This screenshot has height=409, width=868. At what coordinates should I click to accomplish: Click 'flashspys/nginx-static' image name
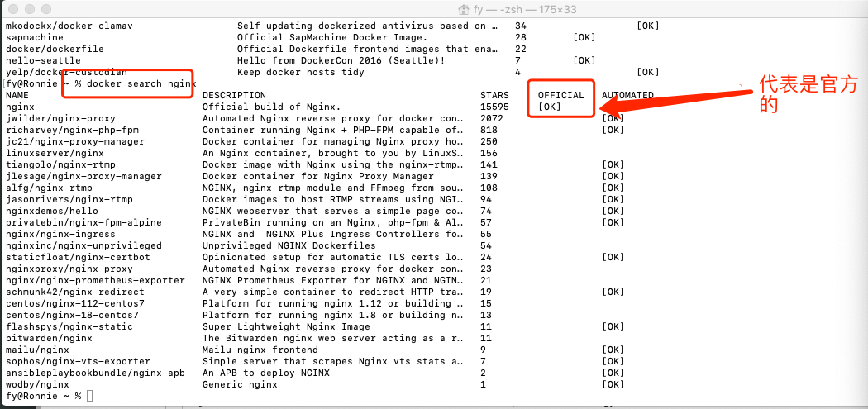[69, 327]
